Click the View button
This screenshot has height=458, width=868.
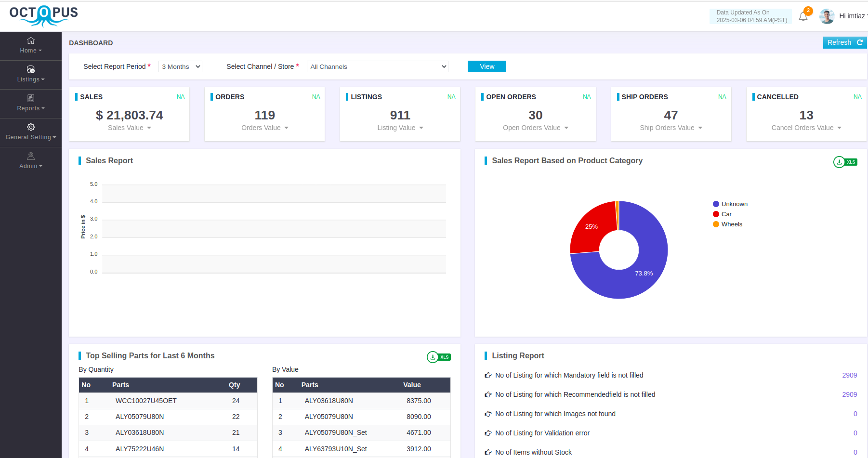click(x=487, y=67)
